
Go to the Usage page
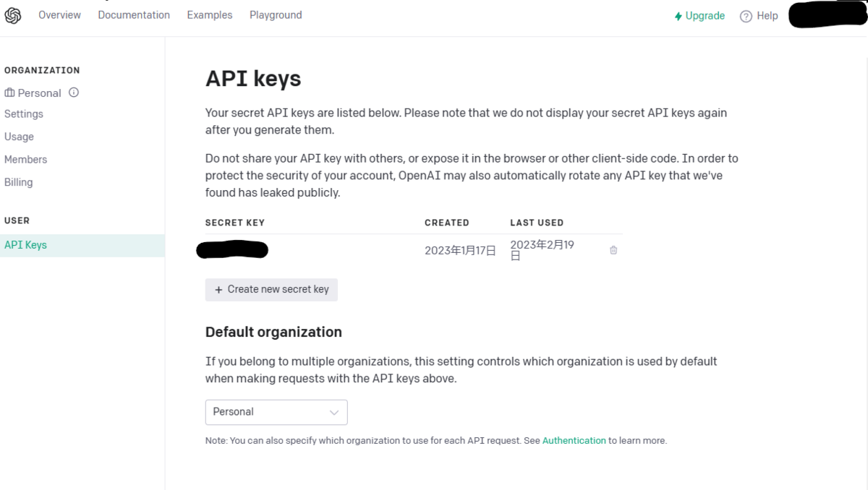[19, 136]
